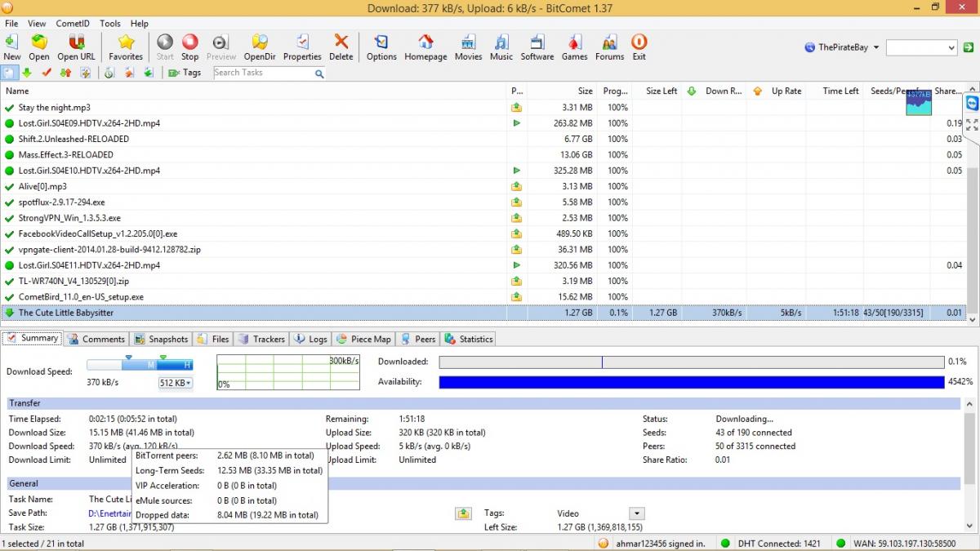
Task: Click the clock scheduler filter icon
Action: click(x=109, y=73)
